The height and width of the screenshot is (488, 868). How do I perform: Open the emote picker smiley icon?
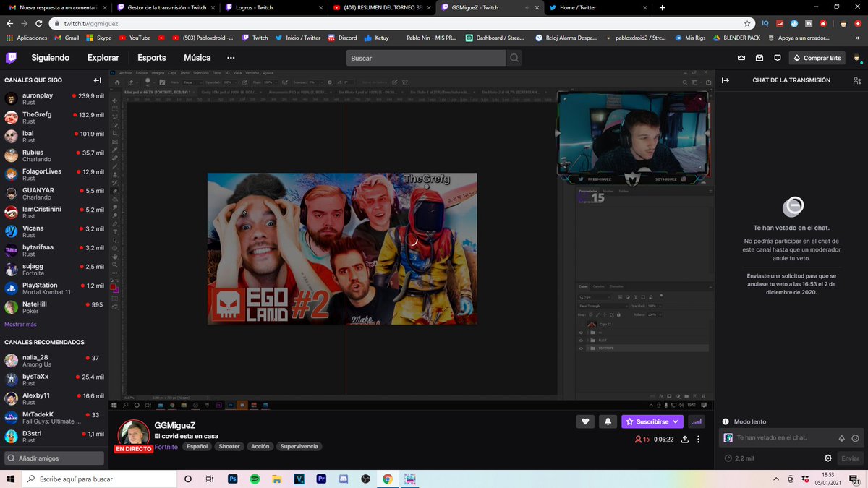[855, 438]
